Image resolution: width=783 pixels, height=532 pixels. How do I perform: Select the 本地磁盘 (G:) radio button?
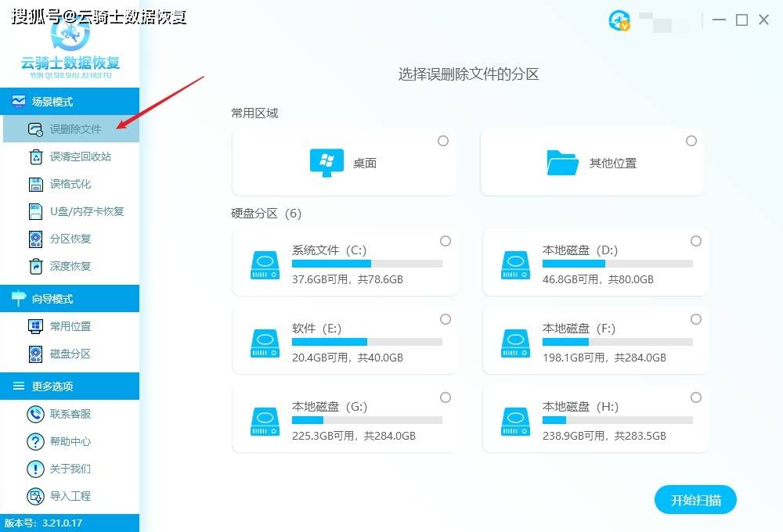446,397
